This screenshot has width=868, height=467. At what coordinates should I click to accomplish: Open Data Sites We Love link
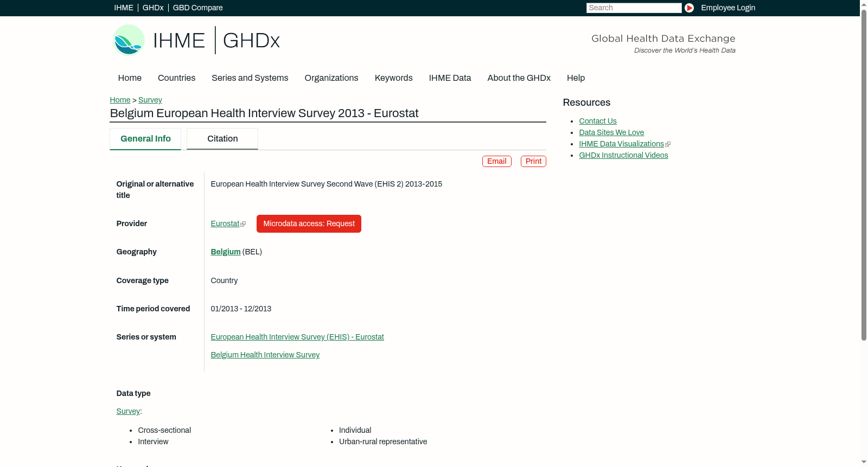click(611, 132)
